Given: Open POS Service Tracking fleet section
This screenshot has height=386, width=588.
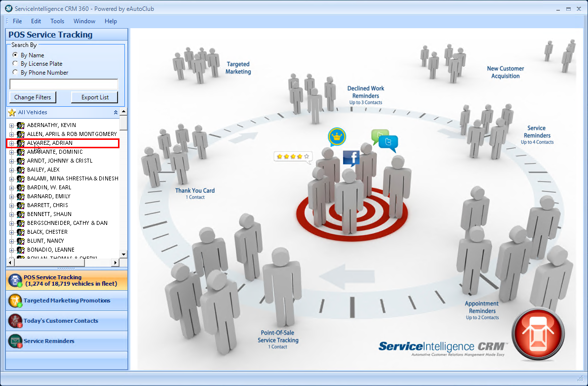Looking at the screenshot, I should click(x=67, y=280).
